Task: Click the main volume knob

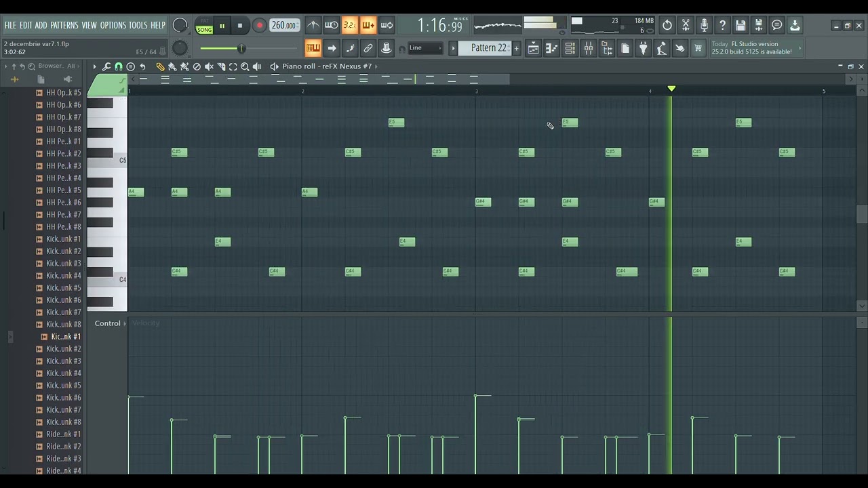Action: point(180,26)
